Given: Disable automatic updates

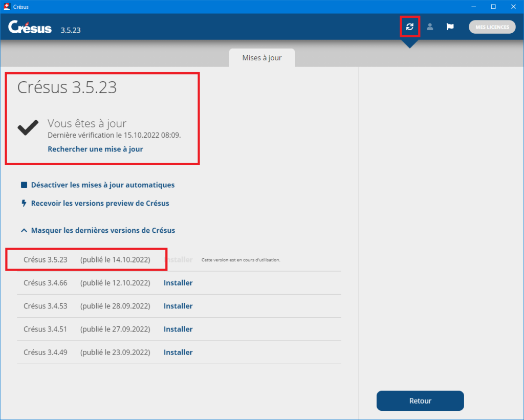Looking at the screenshot, I should (103, 185).
